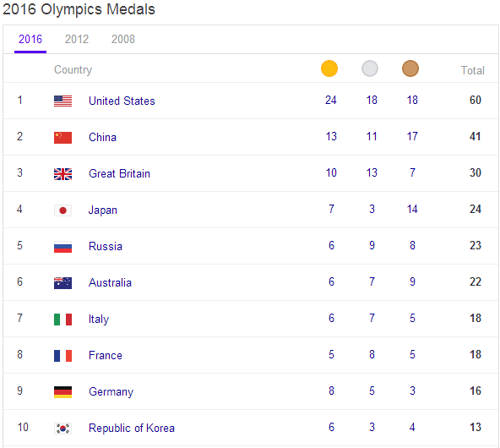
Task: Click the China flag icon
Action: click(62, 138)
